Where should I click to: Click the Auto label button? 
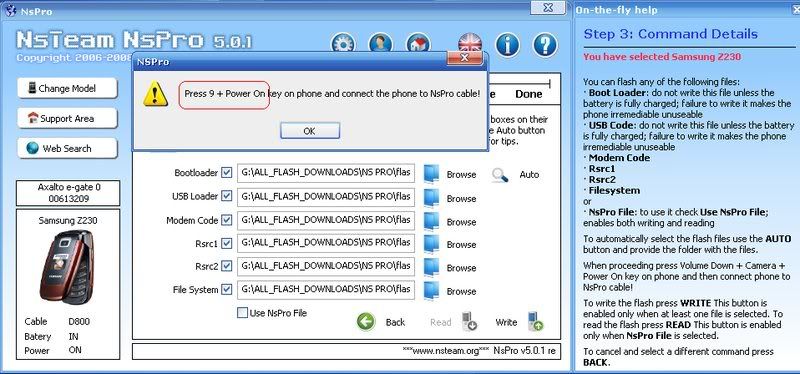(x=529, y=174)
